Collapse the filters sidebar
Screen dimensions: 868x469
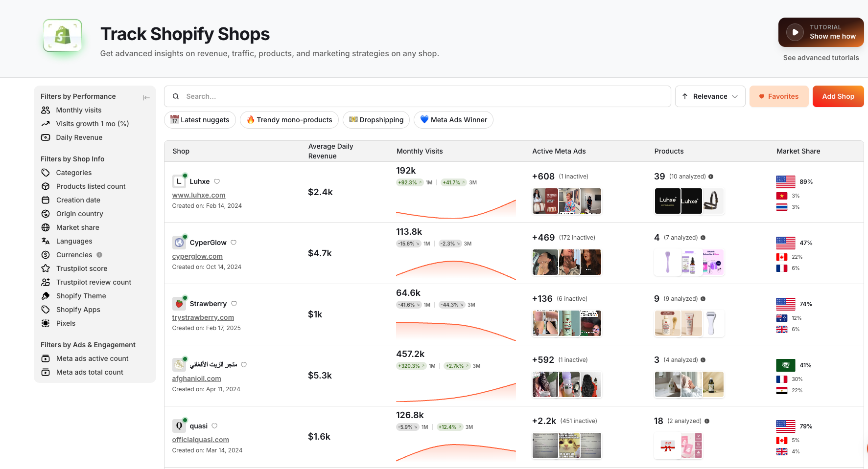coord(146,98)
